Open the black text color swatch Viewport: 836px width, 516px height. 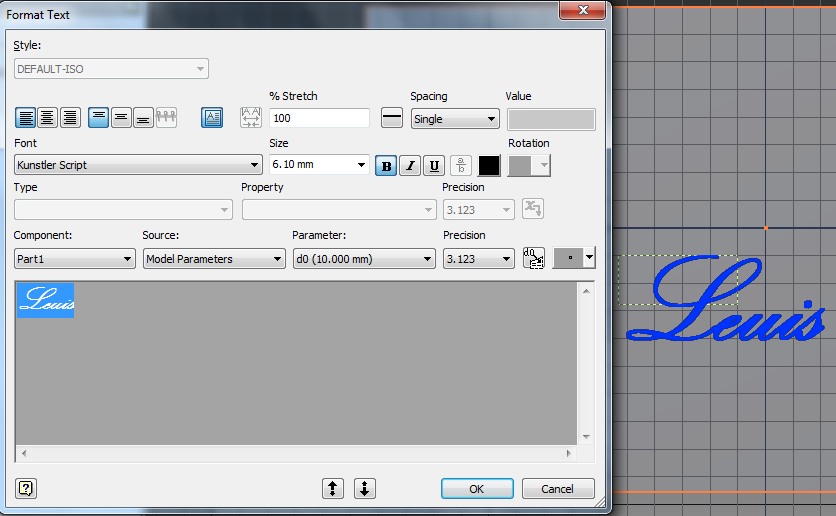click(x=489, y=166)
